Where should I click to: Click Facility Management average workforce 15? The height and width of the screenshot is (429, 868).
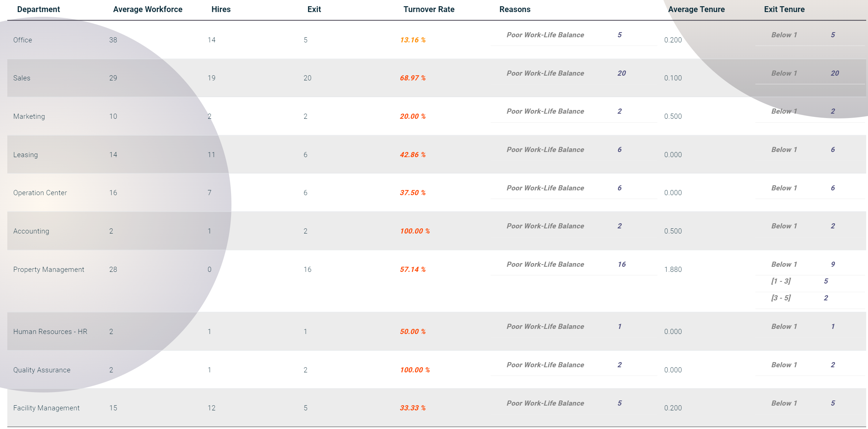pos(113,408)
